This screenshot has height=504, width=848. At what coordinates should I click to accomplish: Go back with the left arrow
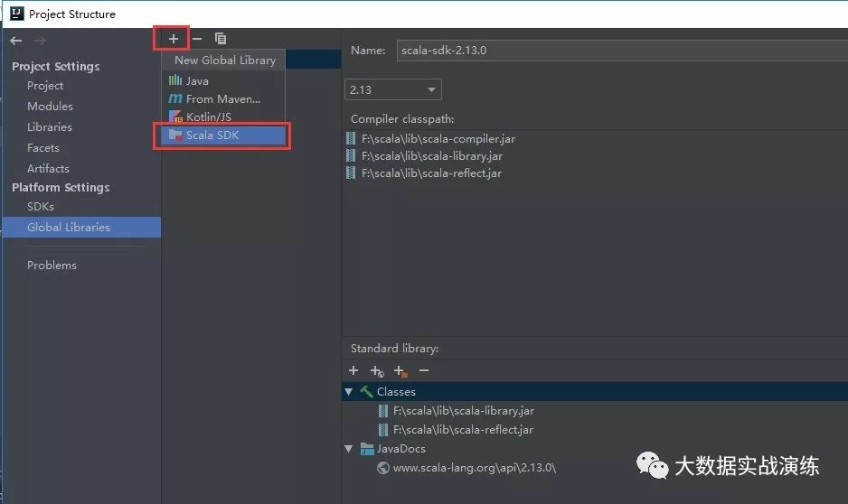[x=16, y=41]
